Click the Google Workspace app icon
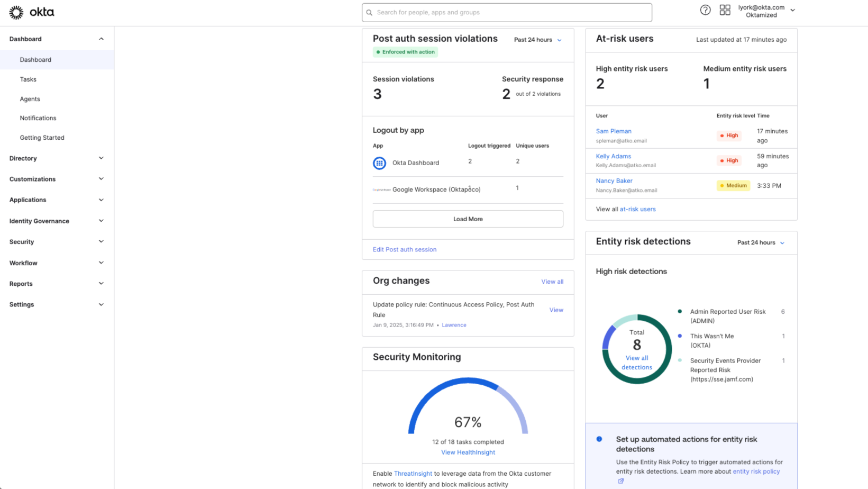This screenshot has height=489, width=868. 382,189
